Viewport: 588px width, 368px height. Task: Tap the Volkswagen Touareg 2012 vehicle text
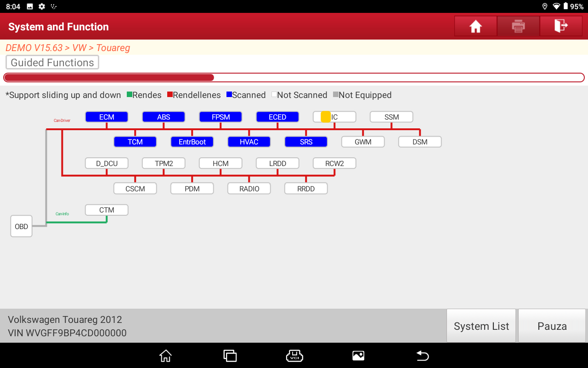click(65, 320)
